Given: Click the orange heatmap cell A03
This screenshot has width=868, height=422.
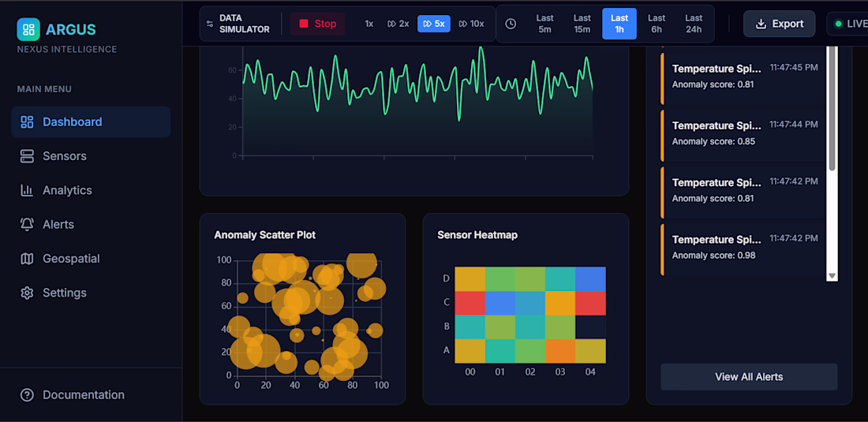Looking at the screenshot, I should pos(560,351).
